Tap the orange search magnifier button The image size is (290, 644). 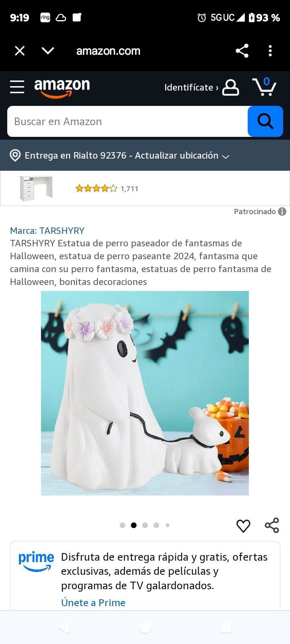pyautogui.click(x=265, y=121)
